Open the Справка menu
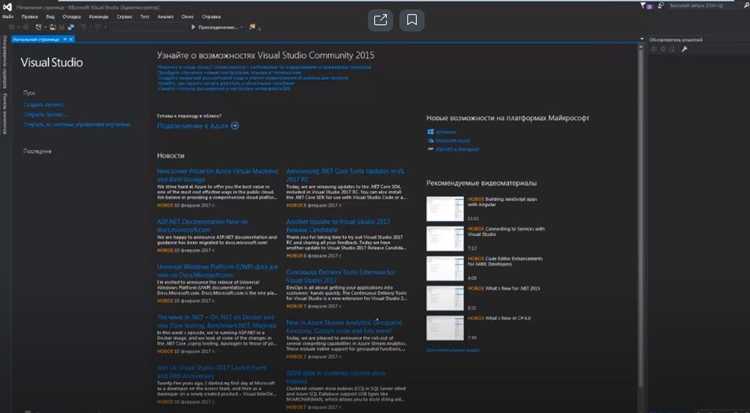 pos(211,17)
